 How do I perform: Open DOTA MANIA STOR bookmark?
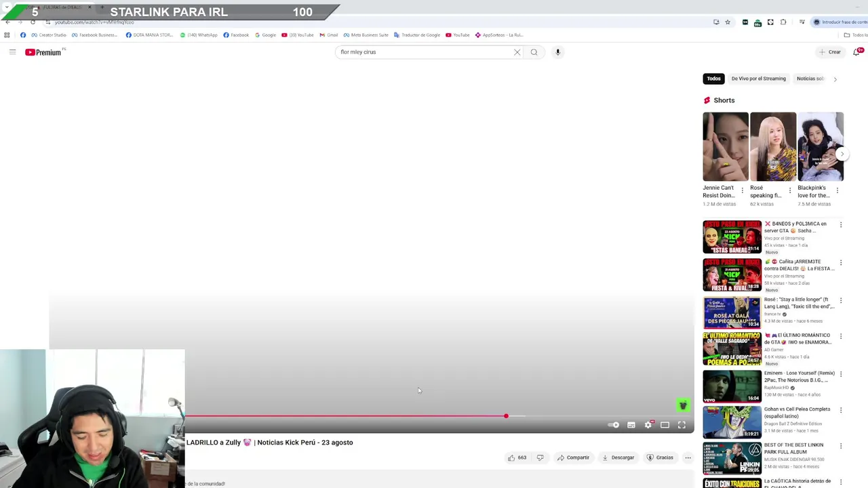pyautogui.click(x=149, y=35)
